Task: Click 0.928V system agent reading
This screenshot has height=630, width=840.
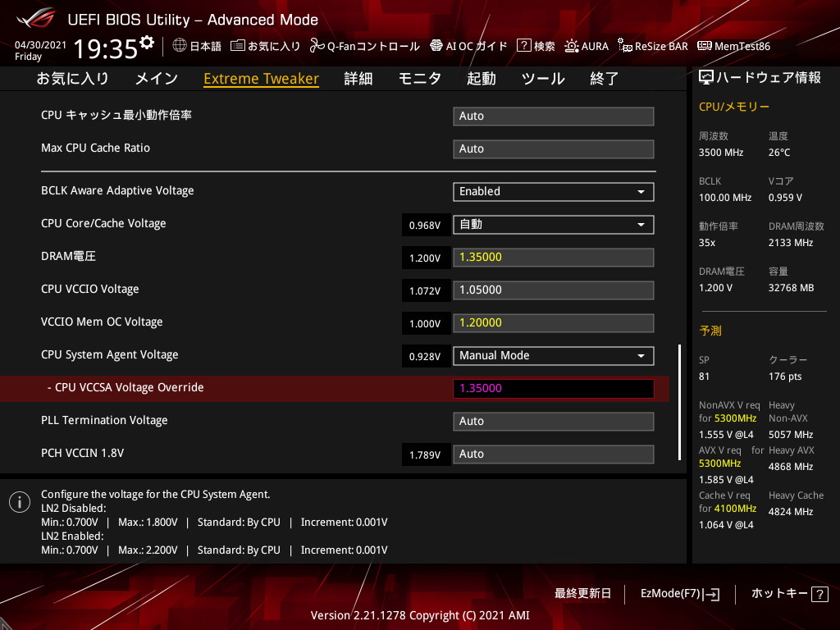Action: pos(425,357)
